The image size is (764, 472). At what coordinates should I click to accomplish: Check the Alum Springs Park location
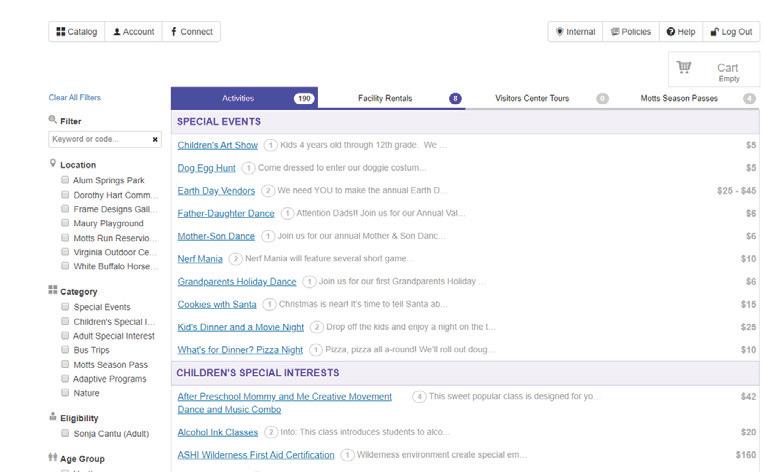65,180
